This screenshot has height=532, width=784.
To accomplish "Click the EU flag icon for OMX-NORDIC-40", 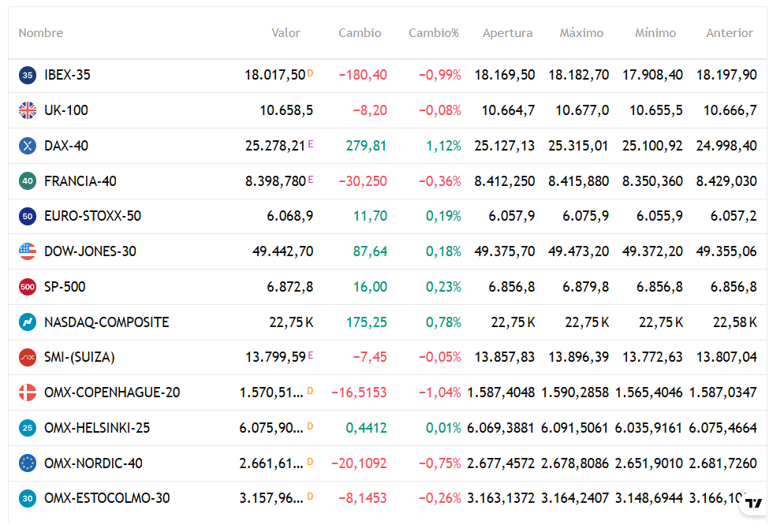I will click(28, 463).
